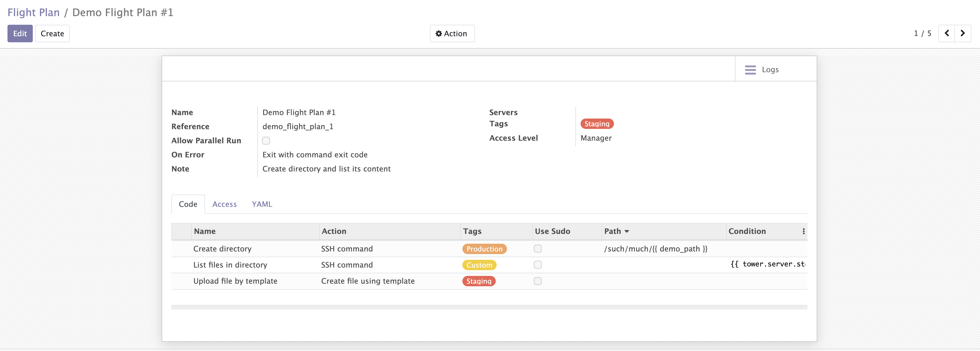
Task: Click the yellow Custom tag badge
Action: click(x=479, y=265)
